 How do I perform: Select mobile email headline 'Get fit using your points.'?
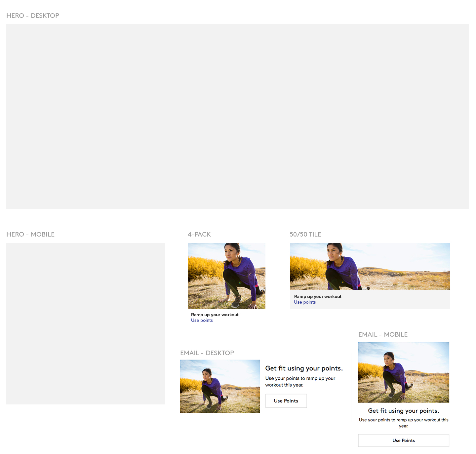pyautogui.click(x=404, y=411)
